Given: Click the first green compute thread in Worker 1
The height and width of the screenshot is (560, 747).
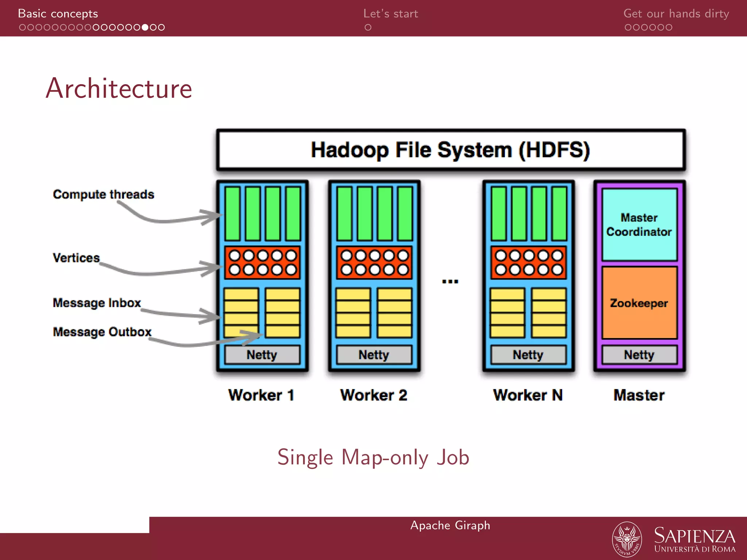Looking at the screenshot, I should click(232, 213).
